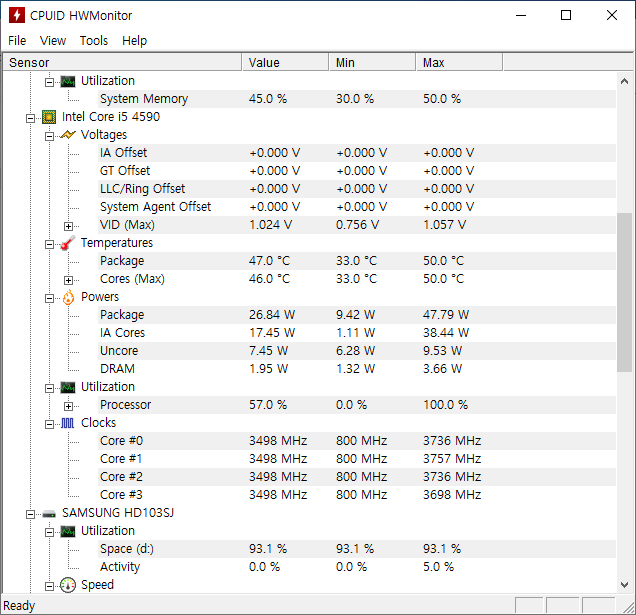Collapse the Voltages group

click(x=49, y=136)
